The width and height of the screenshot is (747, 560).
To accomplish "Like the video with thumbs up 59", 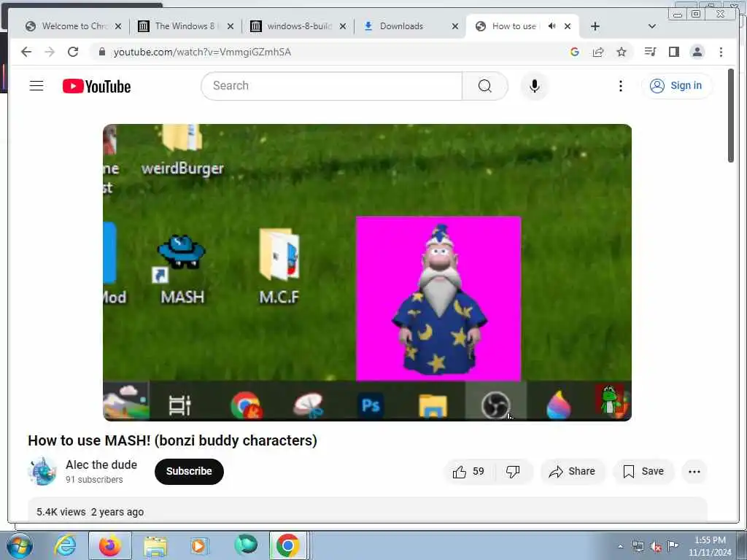I will click(468, 472).
